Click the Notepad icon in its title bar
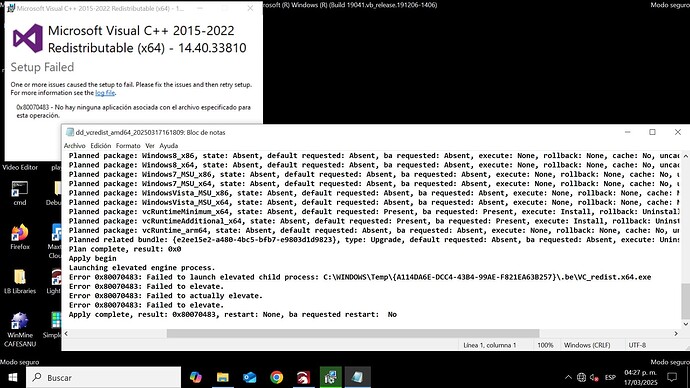 [x=70, y=132]
